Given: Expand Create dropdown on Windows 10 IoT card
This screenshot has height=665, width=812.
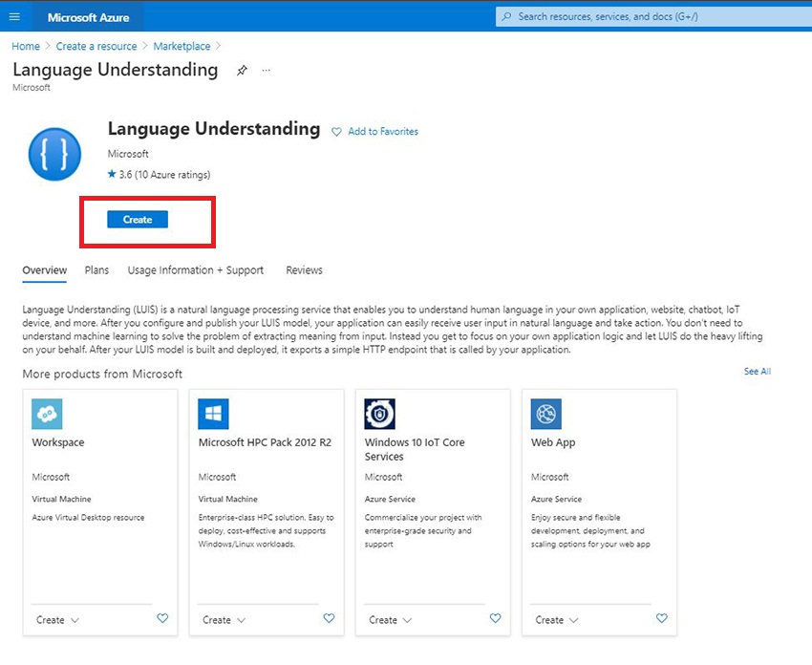Looking at the screenshot, I should coord(390,620).
